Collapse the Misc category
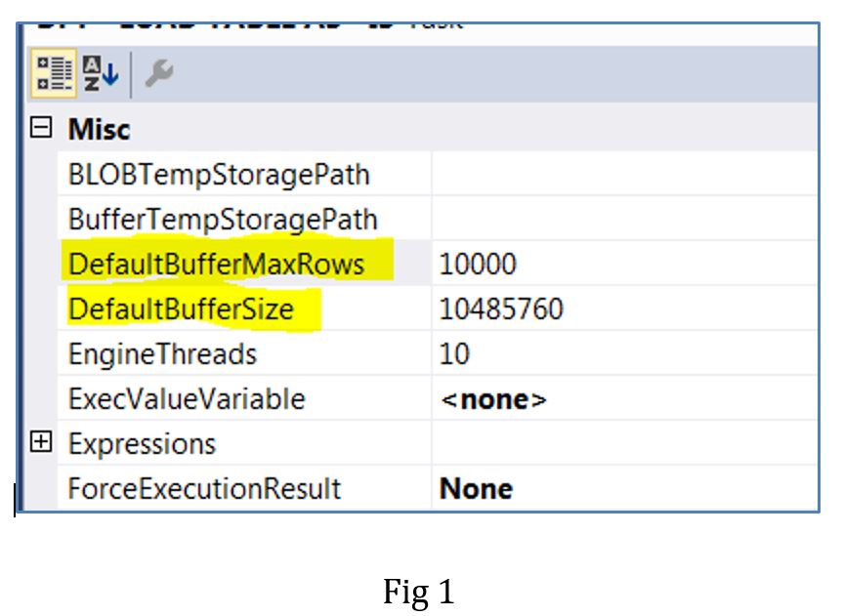Viewport: 843px width, 616px height. pos(41,129)
